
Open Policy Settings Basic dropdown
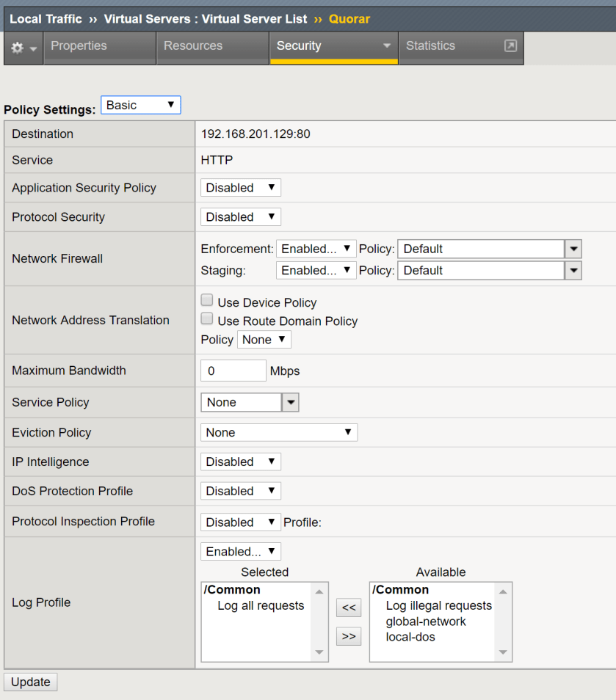(140, 105)
